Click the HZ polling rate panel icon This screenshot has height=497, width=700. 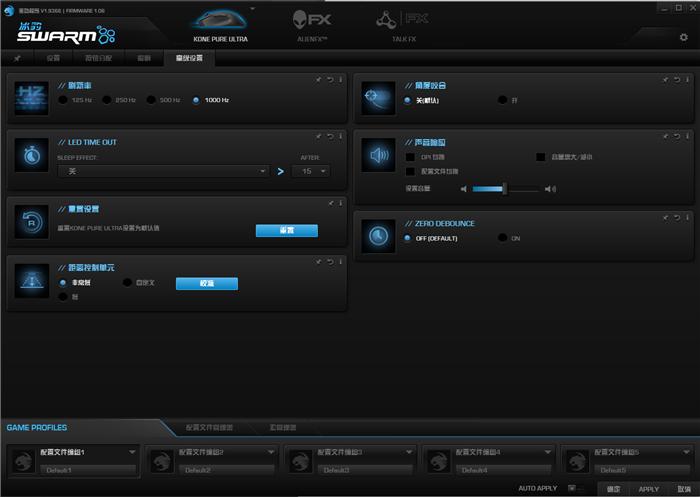tap(31, 98)
